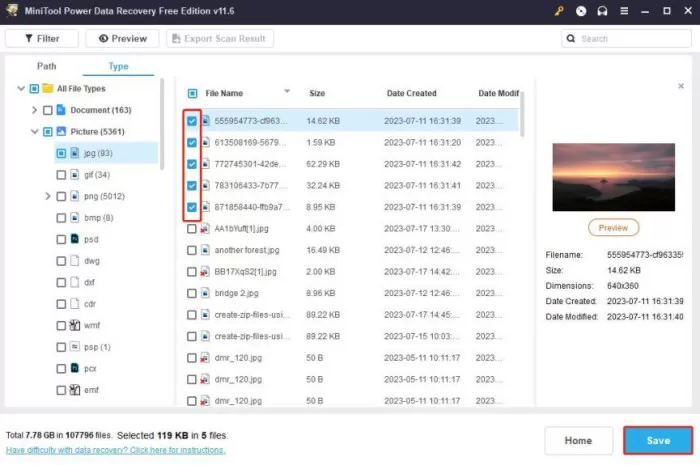Open the Filter tool
Image resolution: width=700 pixels, height=465 pixels.
[42, 38]
